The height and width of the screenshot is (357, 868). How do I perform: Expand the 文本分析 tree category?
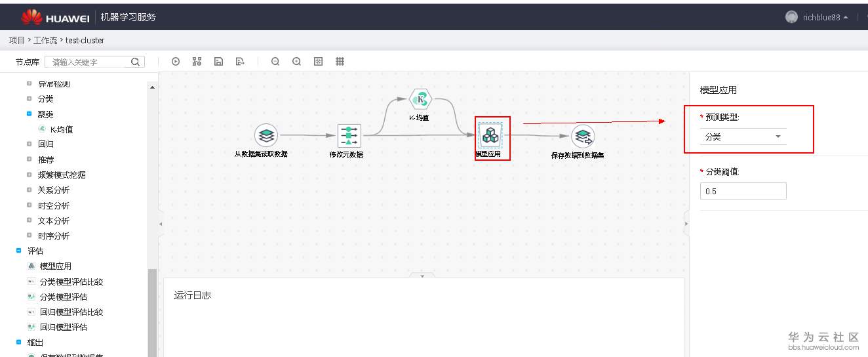click(29, 220)
